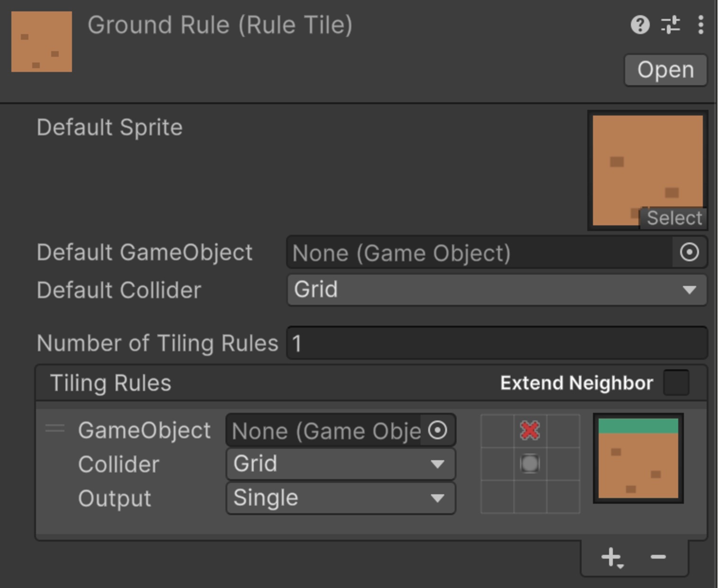Click the Default Sprite preview
The width and height of the screenshot is (718, 588).
(647, 170)
